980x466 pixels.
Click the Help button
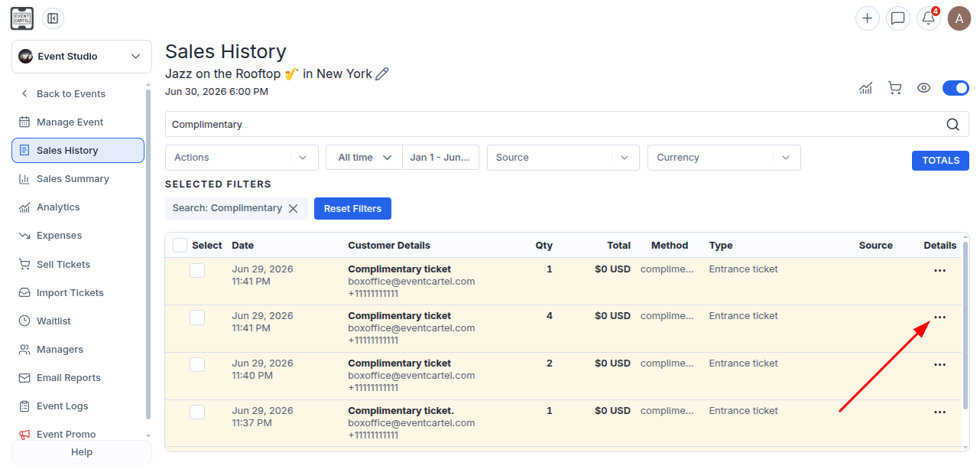(x=82, y=452)
